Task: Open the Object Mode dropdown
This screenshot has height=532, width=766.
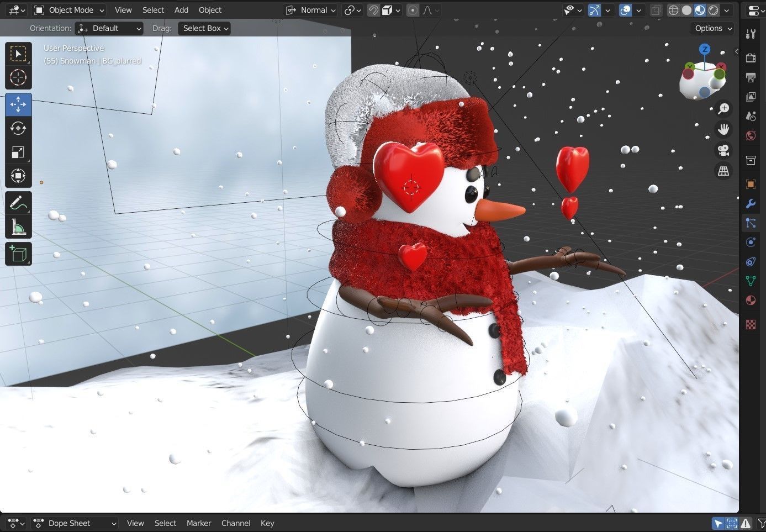Action: [x=69, y=10]
